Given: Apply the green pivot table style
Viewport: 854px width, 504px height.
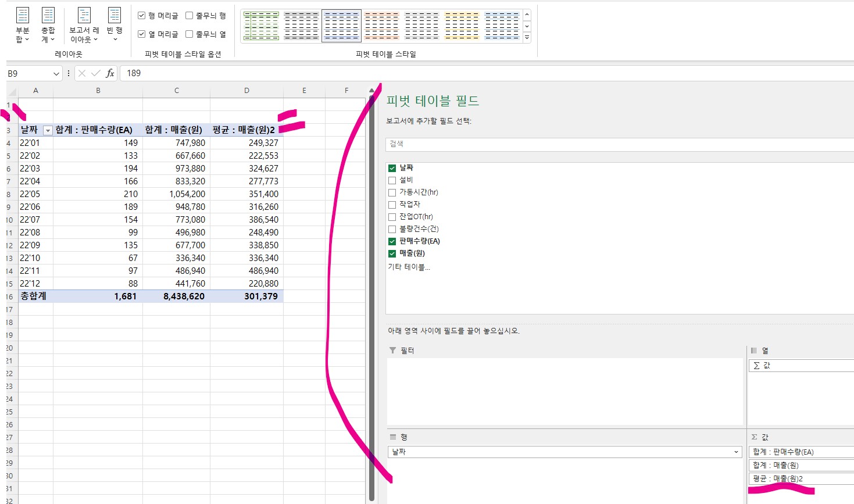Looking at the screenshot, I should [x=261, y=26].
